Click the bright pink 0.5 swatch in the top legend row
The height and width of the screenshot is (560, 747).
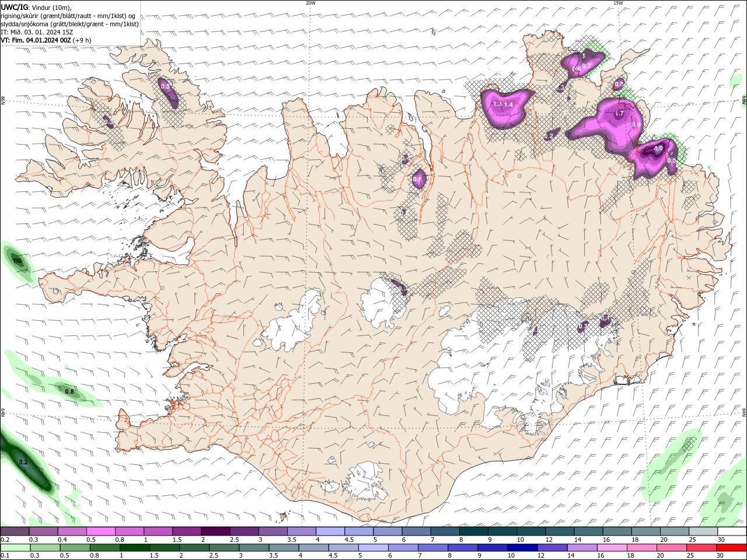[100, 531]
